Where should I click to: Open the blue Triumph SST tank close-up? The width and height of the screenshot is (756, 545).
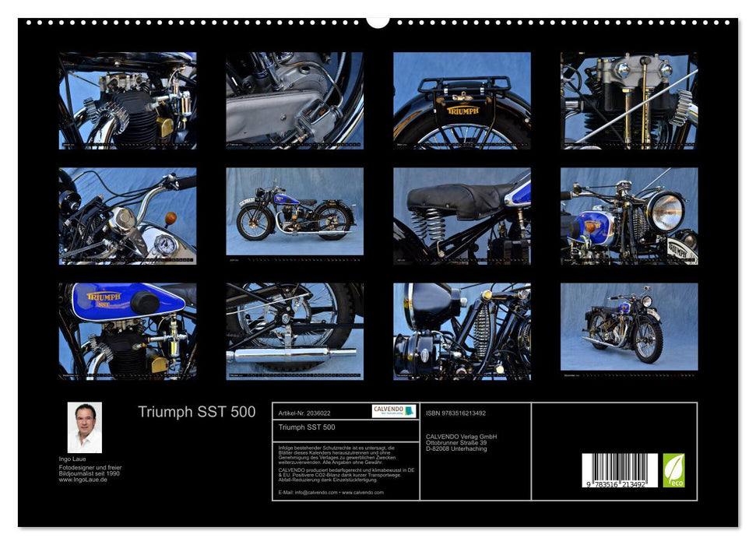(x=128, y=331)
